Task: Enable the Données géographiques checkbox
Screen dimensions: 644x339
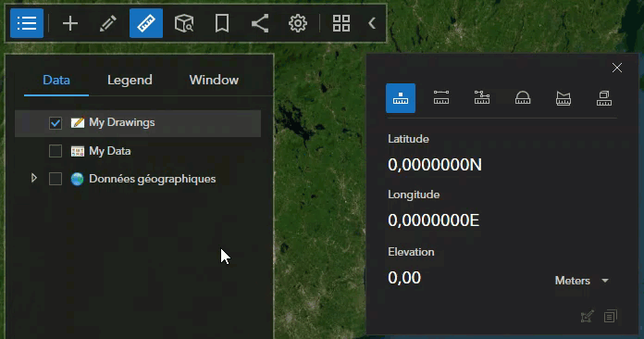Action: tap(56, 179)
